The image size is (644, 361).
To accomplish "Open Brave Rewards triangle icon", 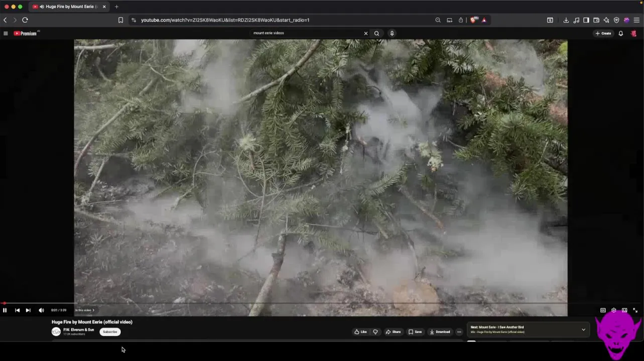I will (484, 20).
